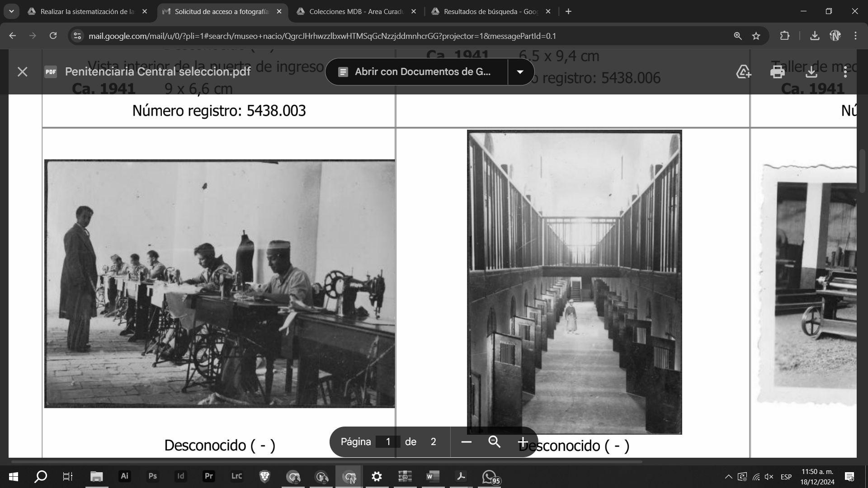Screen dimensions: 868x488
Task: Zoom out the PDF page
Action: click(x=466, y=442)
